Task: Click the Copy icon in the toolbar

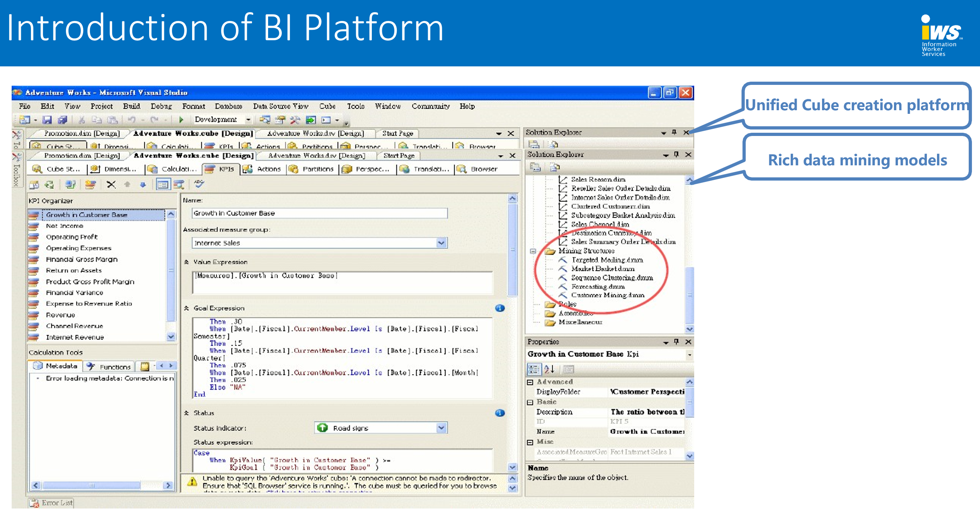Action: 96,120
